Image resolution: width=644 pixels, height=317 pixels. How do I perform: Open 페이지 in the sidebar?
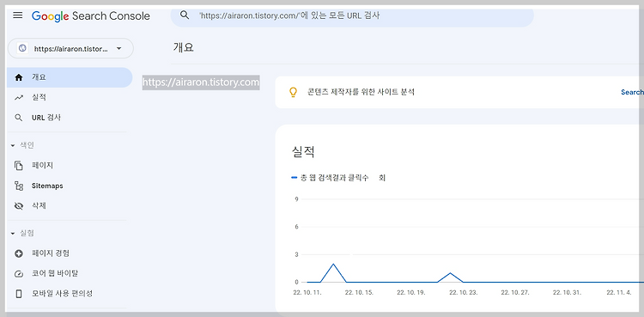click(42, 165)
